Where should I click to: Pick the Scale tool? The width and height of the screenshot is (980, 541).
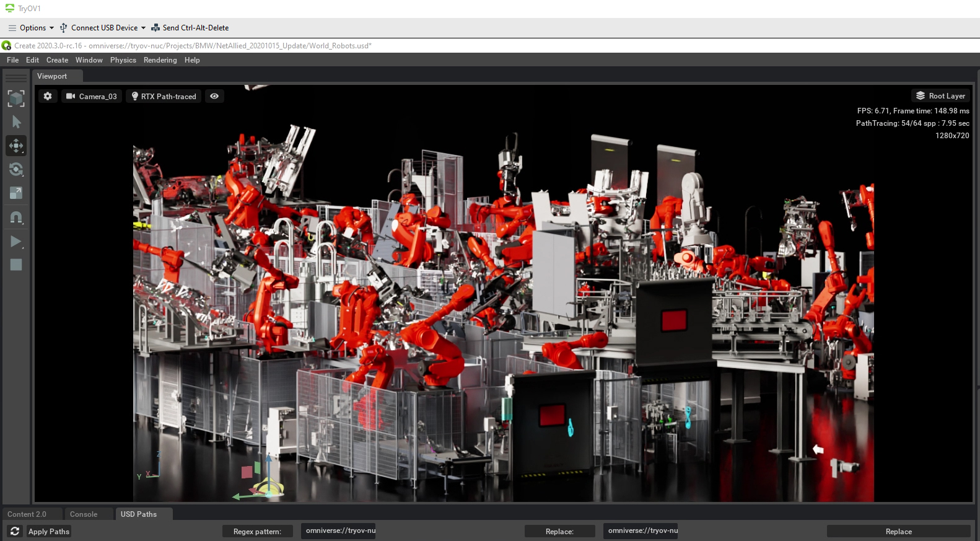click(16, 193)
